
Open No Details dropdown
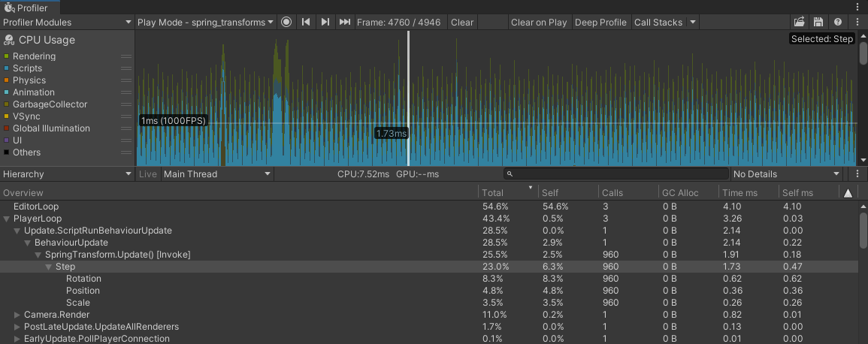787,174
